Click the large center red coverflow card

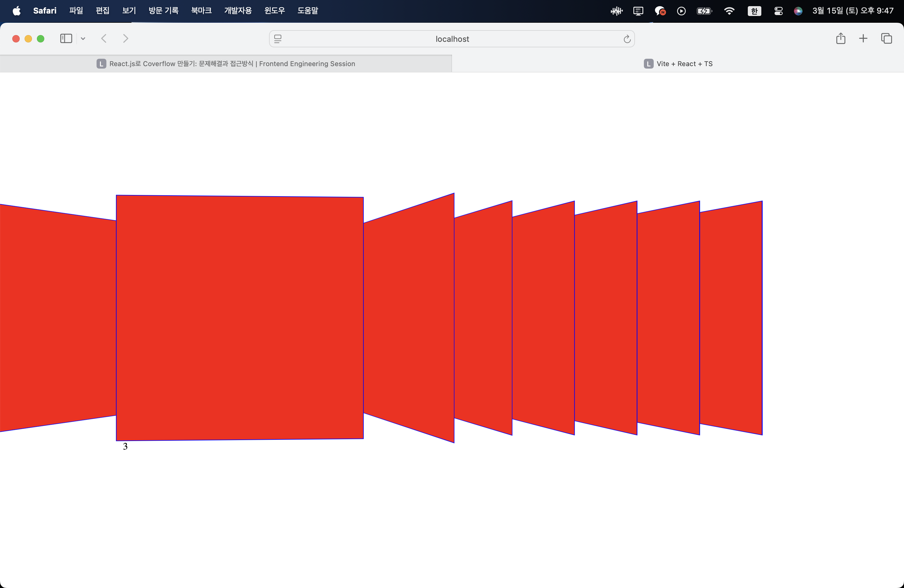click(240, 318)
